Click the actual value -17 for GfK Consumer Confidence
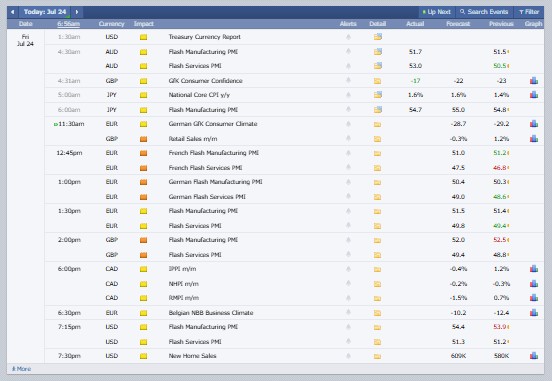Viewport: 552px width, 381px height. point(415,81)
